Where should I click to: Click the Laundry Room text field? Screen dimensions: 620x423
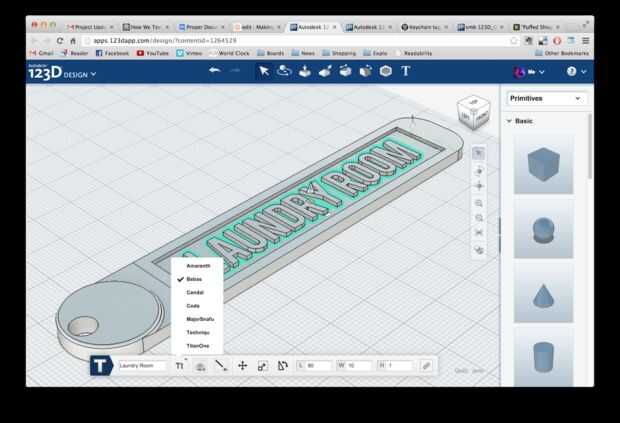[x=143, y=366]
